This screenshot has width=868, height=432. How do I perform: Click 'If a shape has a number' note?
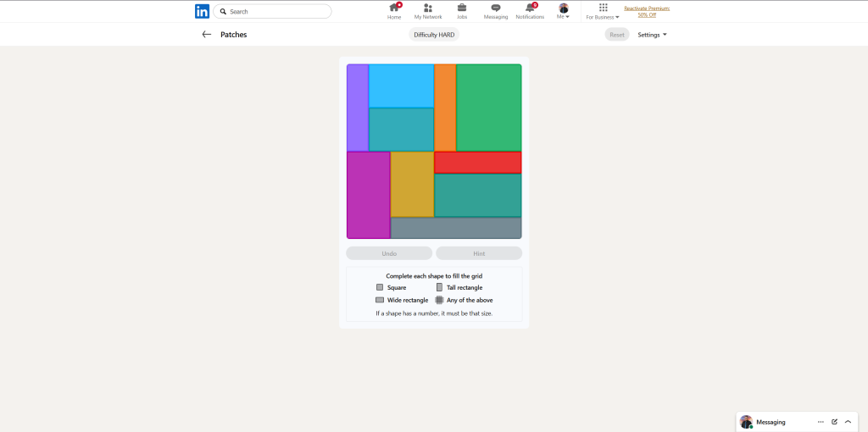pos(434,313)
